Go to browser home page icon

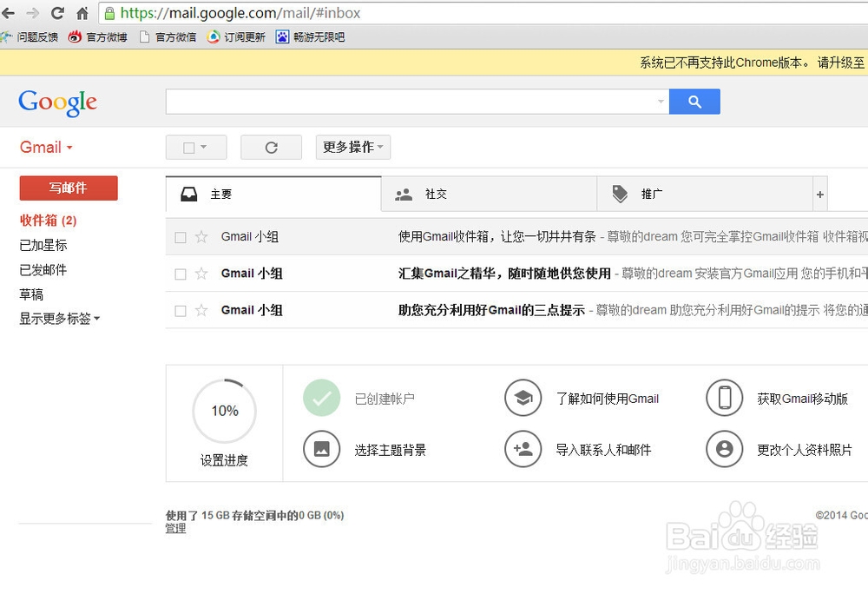[82, 13]
